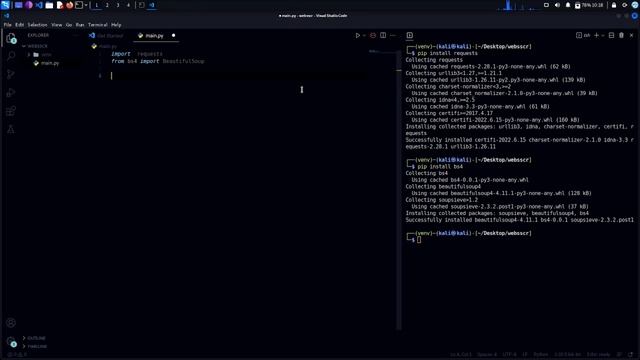Launch Firefox from the top panel
This screenshot has width=640, height=360.
click(69, 5)
